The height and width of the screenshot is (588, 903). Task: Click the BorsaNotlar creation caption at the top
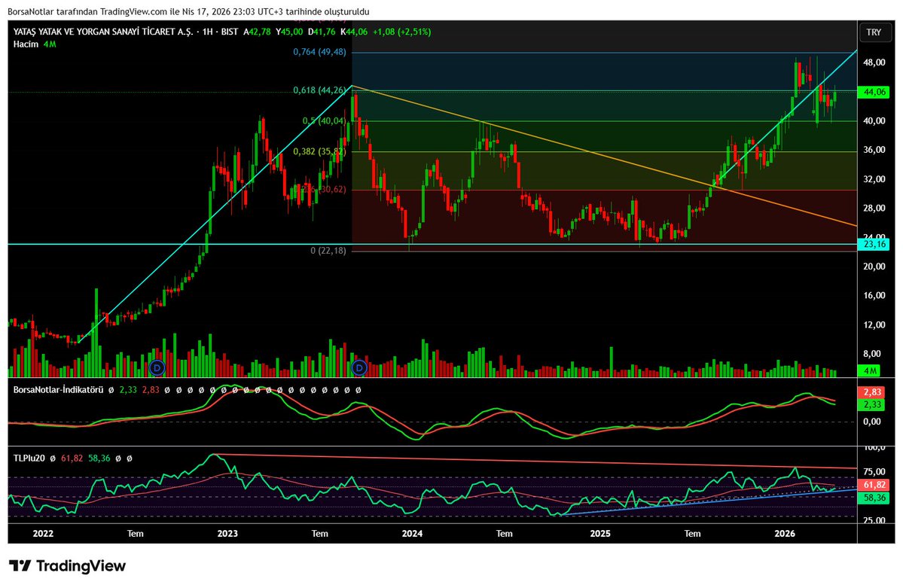tap(188, 11)
